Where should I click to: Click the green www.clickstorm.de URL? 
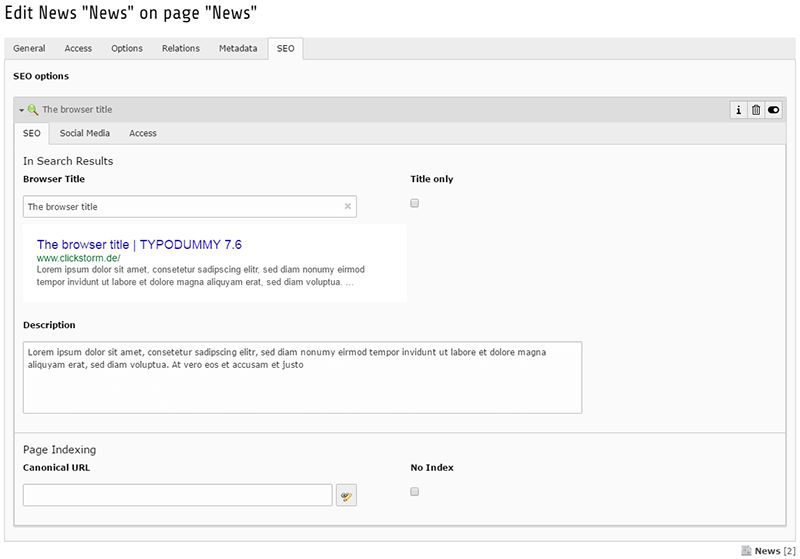click(78, 258)
